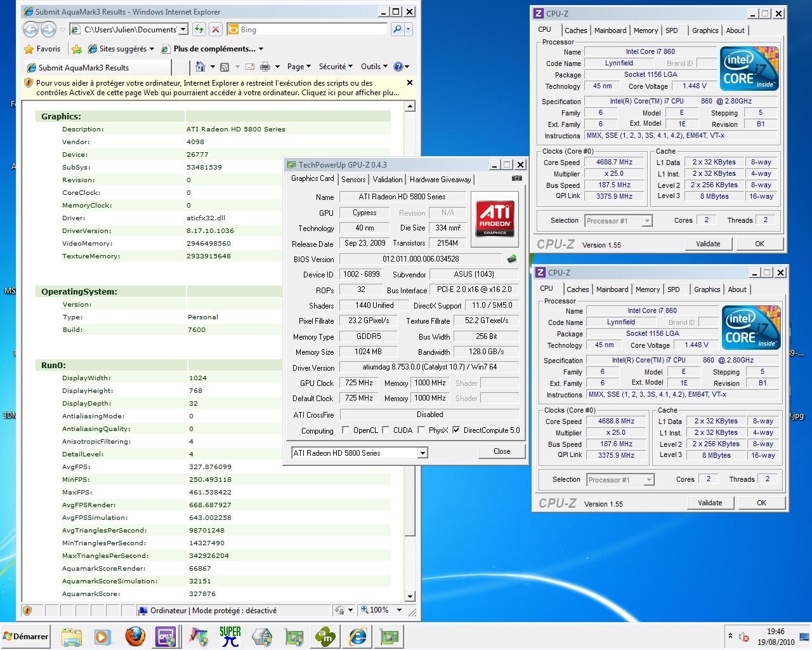The image size is (812, 650).
Task: Click the Print icon in IE toolbar
Action: (x=265, y=67)
